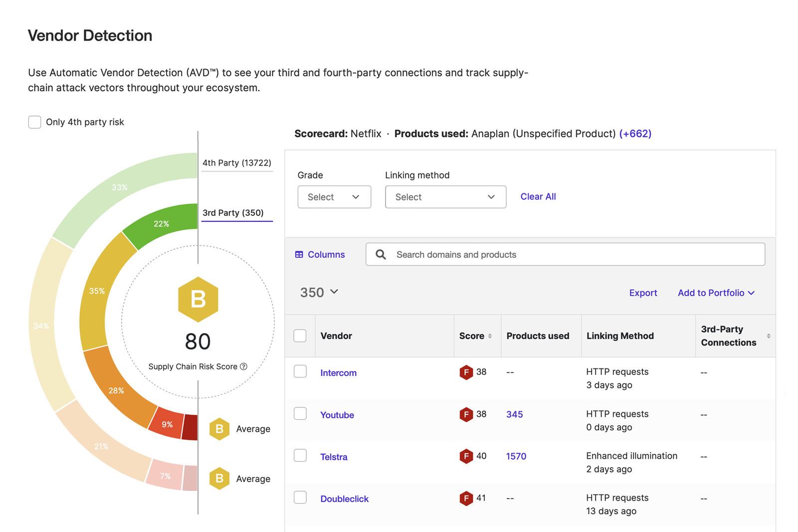Screen dimensions: 798x532
Task: Click the red 9% 3rd party ring segment
Action: click(x=167, y=424)
